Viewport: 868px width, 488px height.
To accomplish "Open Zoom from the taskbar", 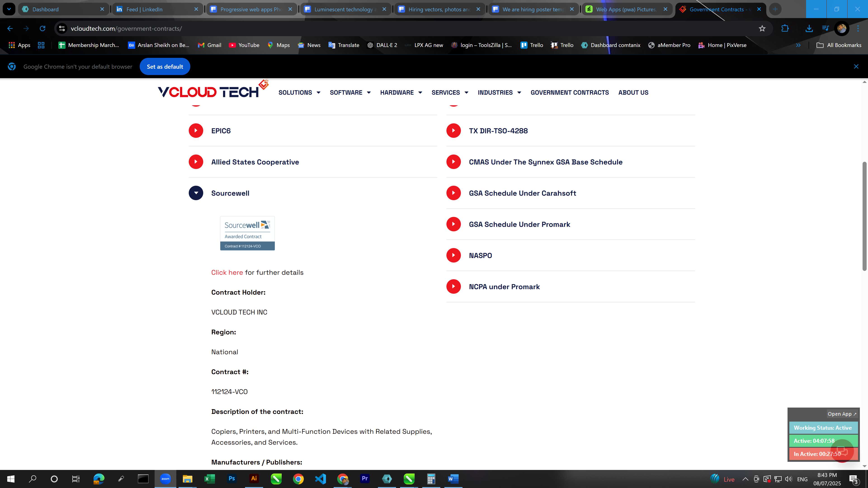I will coord(165,479).
